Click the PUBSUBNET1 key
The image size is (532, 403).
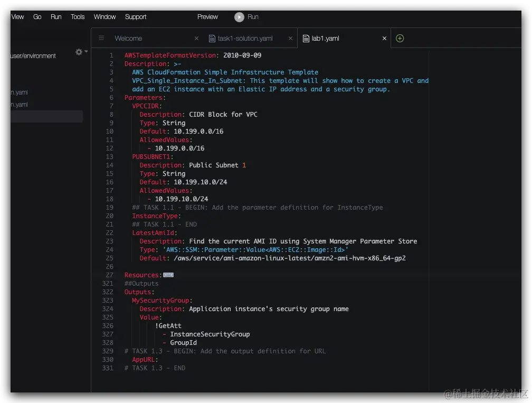click(x=151, y=157)
